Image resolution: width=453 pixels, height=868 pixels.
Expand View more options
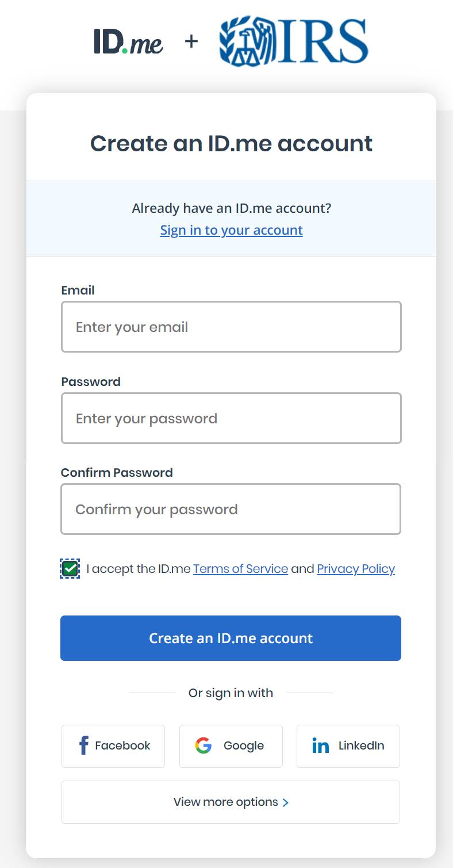231,802
